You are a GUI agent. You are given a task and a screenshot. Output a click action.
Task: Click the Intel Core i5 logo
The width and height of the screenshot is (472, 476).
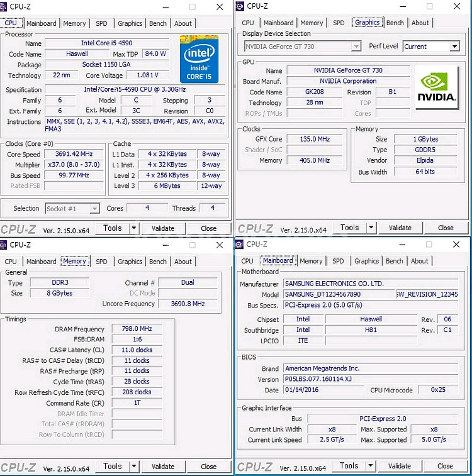[199, 59]
